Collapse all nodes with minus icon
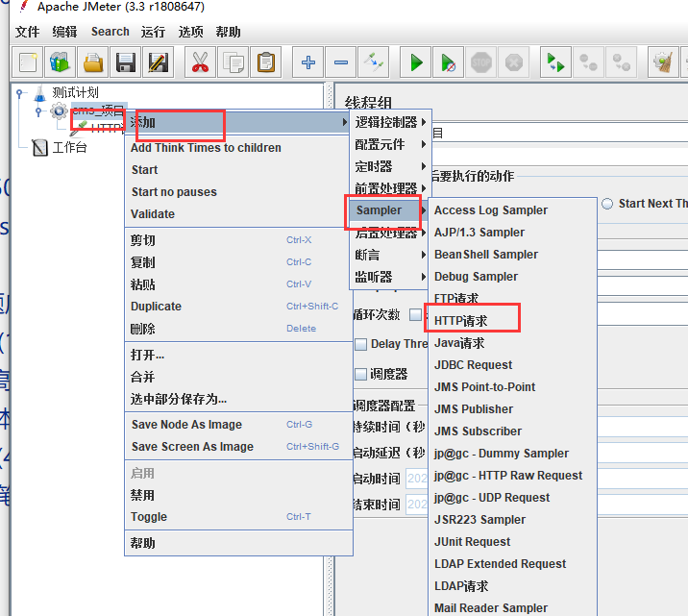This screenshot has width=688, height=616. pos(341,62)
